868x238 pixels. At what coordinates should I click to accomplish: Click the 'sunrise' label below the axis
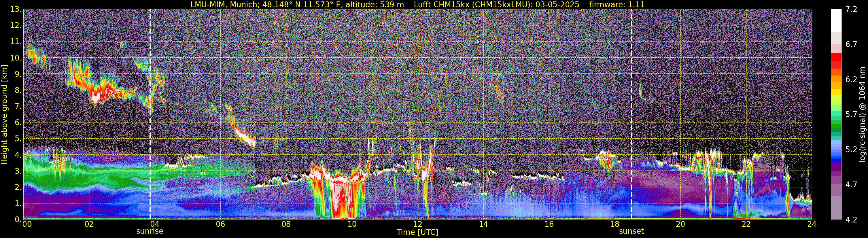pyautogui.click(x=150, y=231)
